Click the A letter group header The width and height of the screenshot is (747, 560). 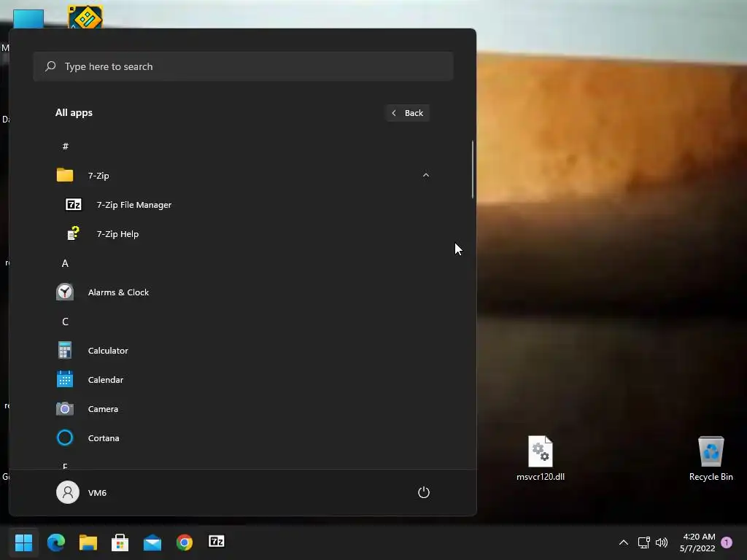tap(65, 263)
